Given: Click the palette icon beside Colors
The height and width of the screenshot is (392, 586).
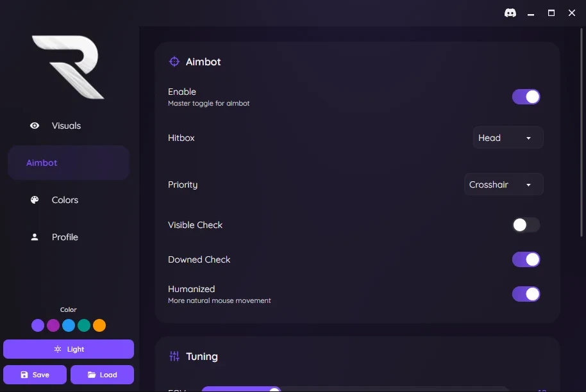Looking at the screenshot, I should (x=35, y=200).
